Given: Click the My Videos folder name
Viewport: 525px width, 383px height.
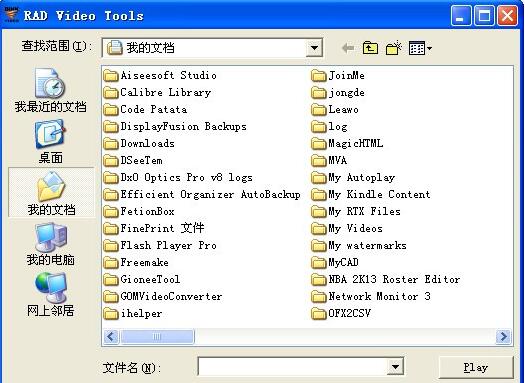Looking at the screenshot, I should (355, 229).
